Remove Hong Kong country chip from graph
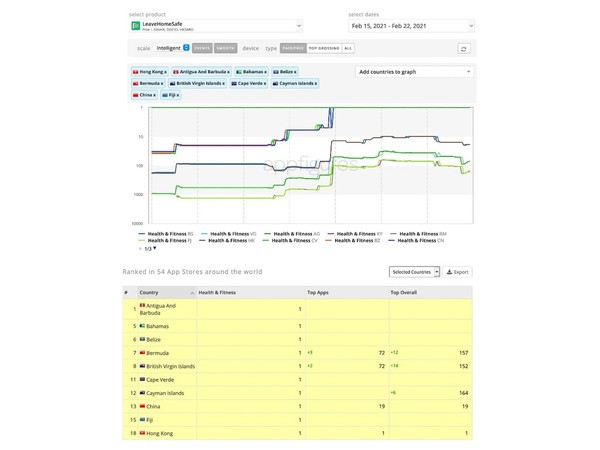 (x=165, y=72)
